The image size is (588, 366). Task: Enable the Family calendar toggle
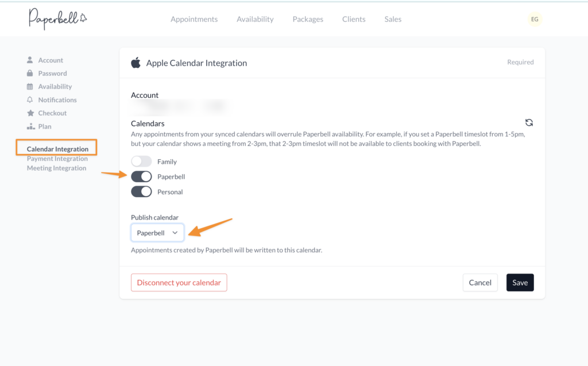pyautogui.click(x=141, y=162)
